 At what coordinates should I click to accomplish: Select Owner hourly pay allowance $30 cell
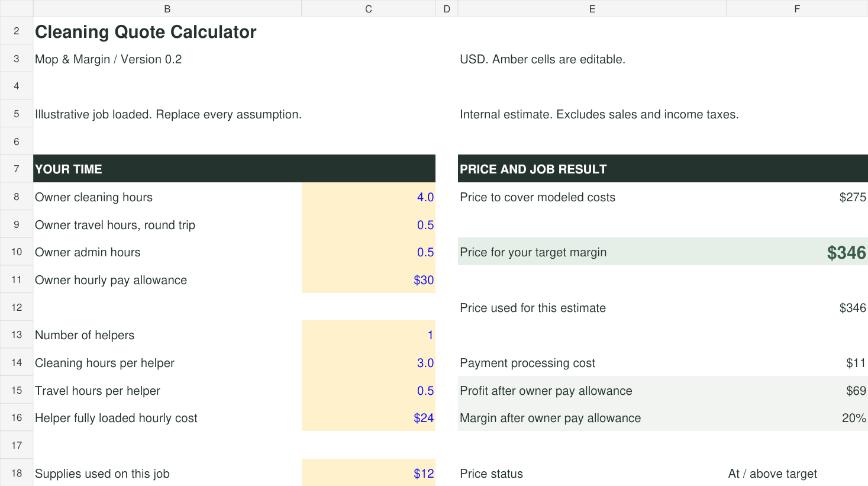tap(368, 279)
